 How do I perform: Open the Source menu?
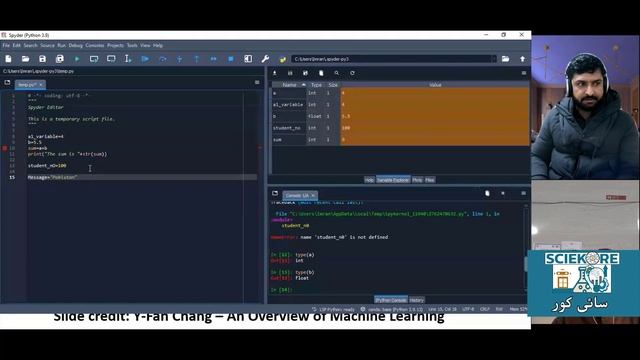47,45
